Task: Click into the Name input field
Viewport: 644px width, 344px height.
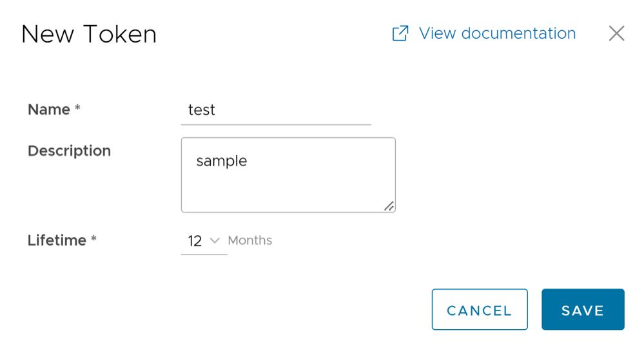Action: point(276,110)
